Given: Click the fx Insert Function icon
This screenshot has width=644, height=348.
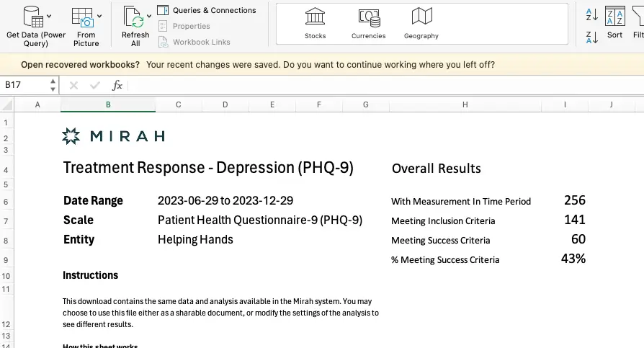Looking at the screenshot, I should [117, 86].
